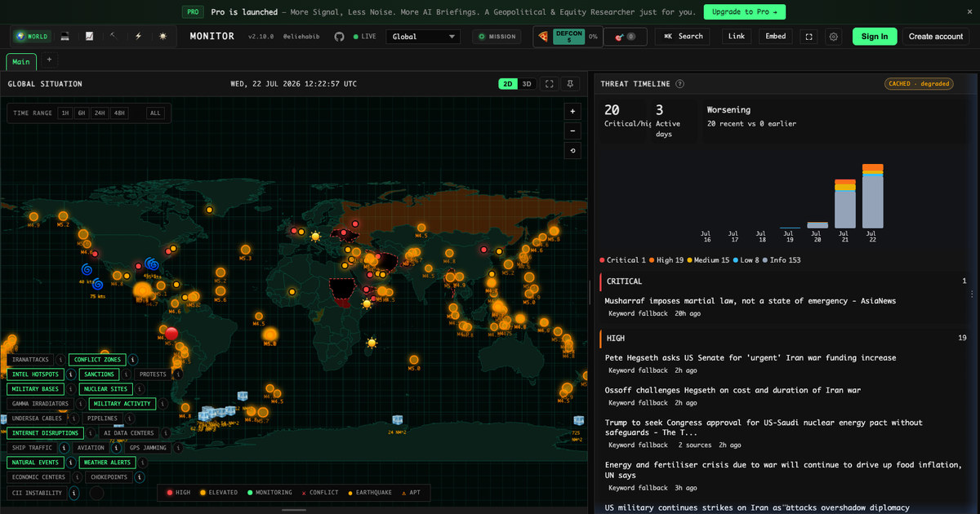This screenshot has height=514, width=980.
Task: Open the Global region dropdown
Action: (x=423, y=37)
